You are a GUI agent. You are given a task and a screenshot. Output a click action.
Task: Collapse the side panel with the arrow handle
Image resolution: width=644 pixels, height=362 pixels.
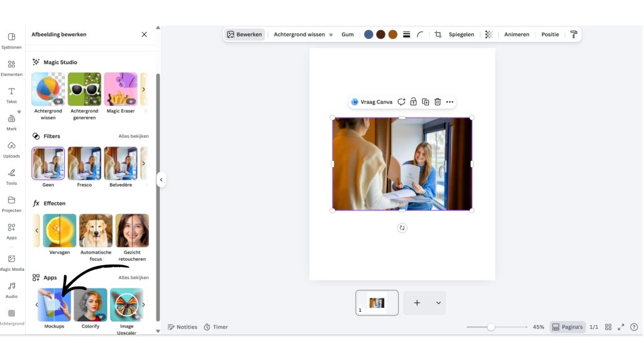tap(161, 180)
